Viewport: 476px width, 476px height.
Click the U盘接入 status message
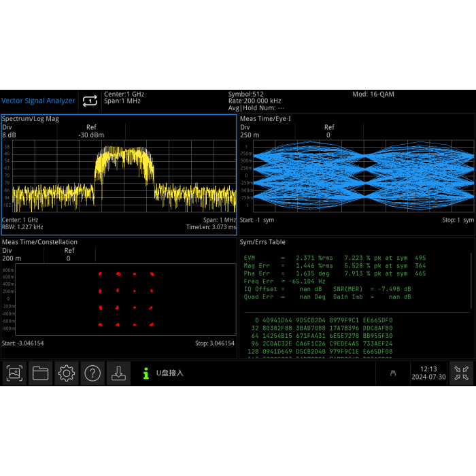(x=170, y=373)
